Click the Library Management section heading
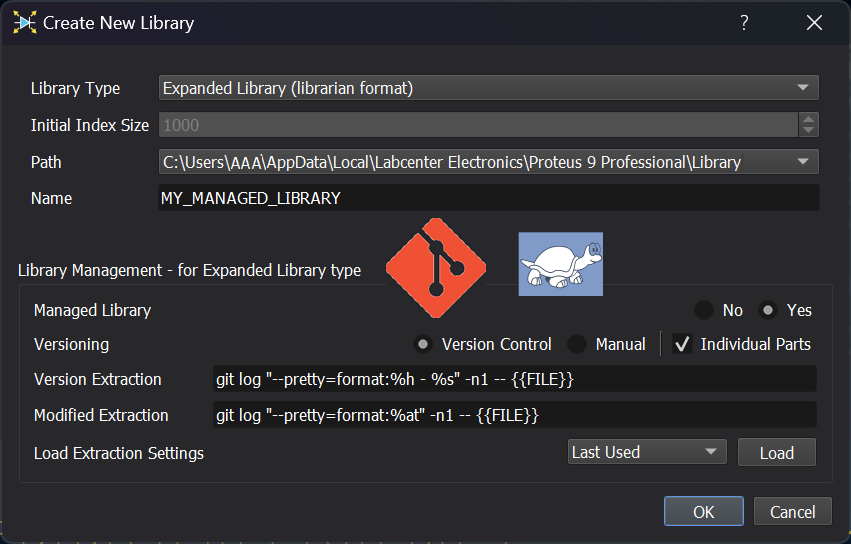The width and height of the screenshot is (851, 544). [189, 270]
